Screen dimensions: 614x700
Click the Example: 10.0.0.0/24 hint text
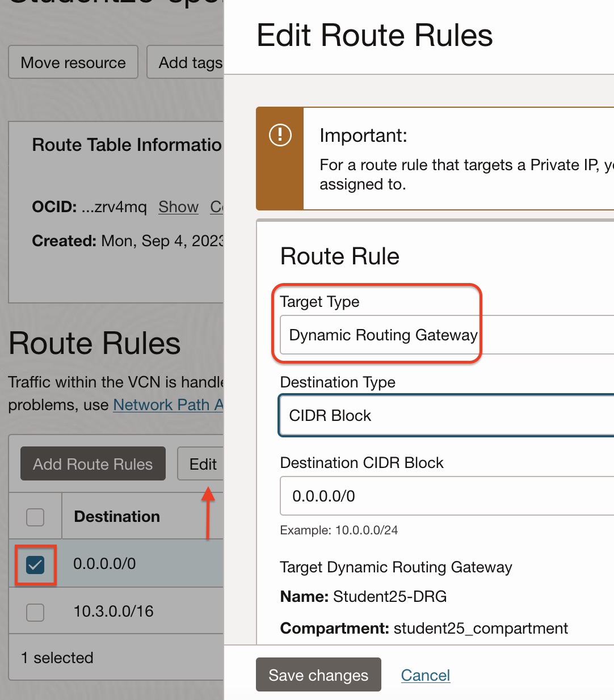tap(339, 530)
